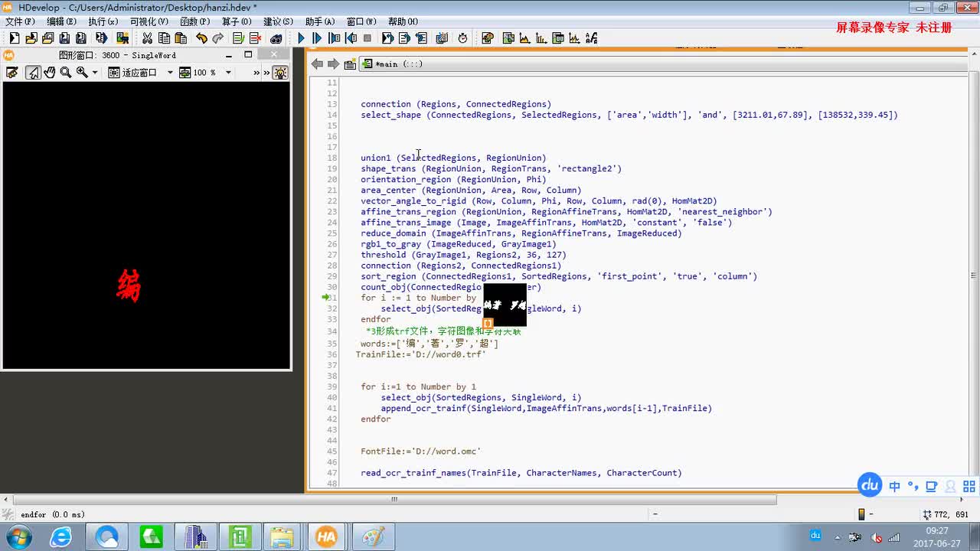The height and width of the screenshot is (551, 980).
Task: Click the union1 code line
Action: click(x=453, y=158)
